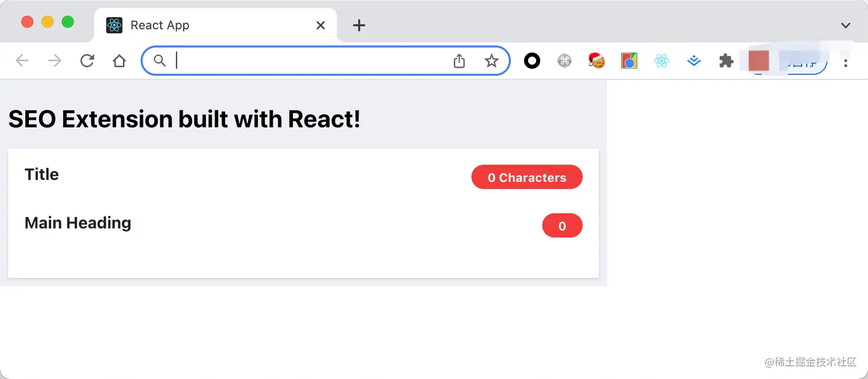868x379 pixels.
Task: Click the profile avatar in toolbar
Action: (x=759, y=61)
